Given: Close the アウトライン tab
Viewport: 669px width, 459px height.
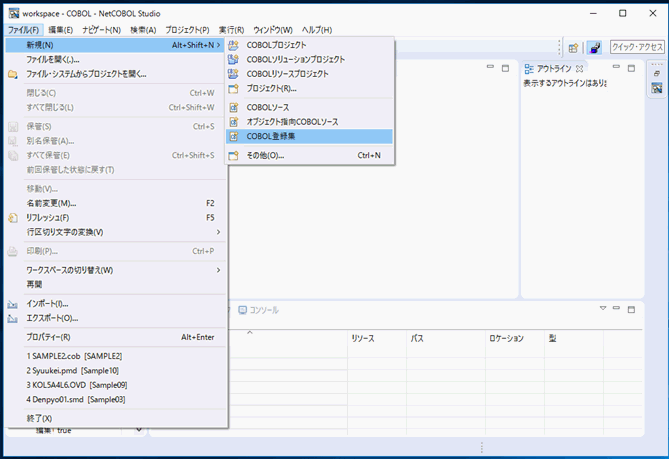Looking at the screenshot, I should coord(579,69).
